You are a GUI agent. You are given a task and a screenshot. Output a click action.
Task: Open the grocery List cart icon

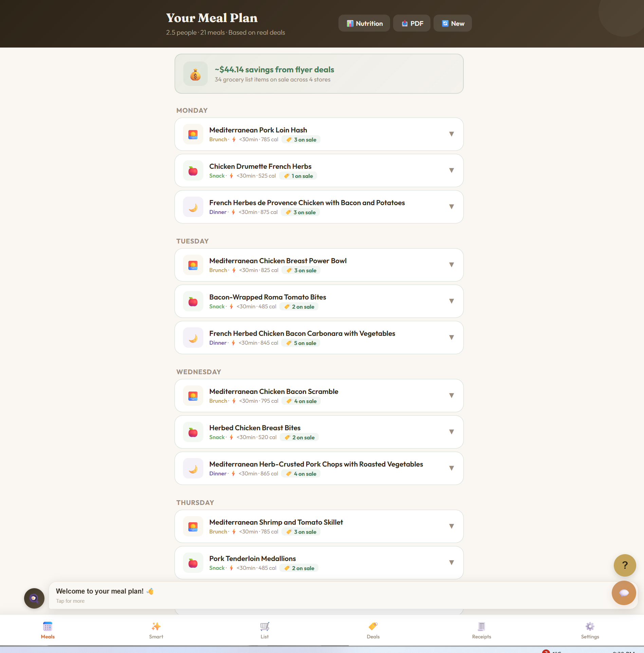264,627
